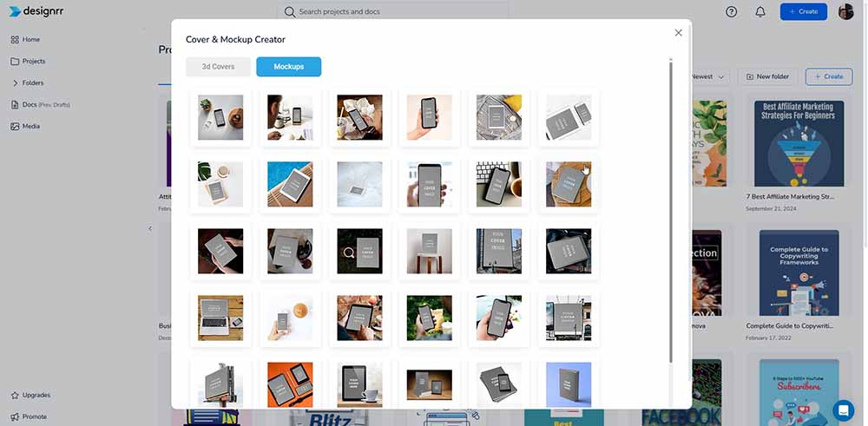Click project title '7 Best Affiliate Marketing Str...'
The width and height of the screenshot is (868, 426).
point(791,196)
